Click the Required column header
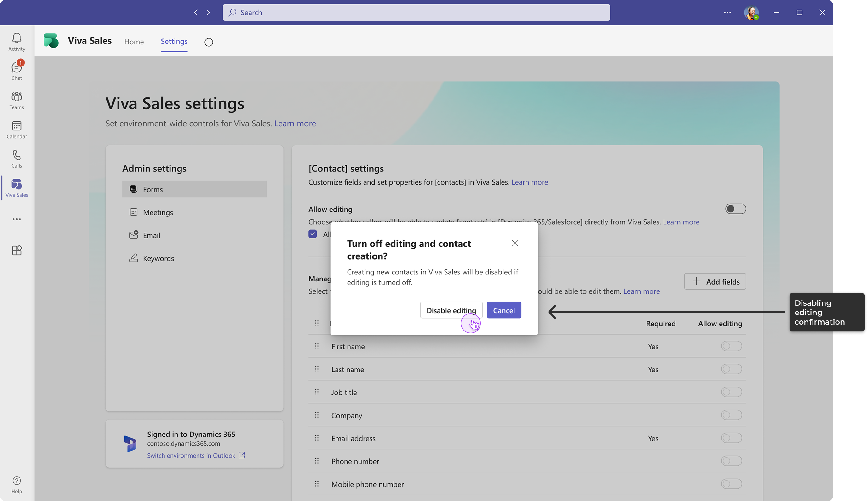Image resolution: width=868 pixels, height=501 pixels. [661, 324]
